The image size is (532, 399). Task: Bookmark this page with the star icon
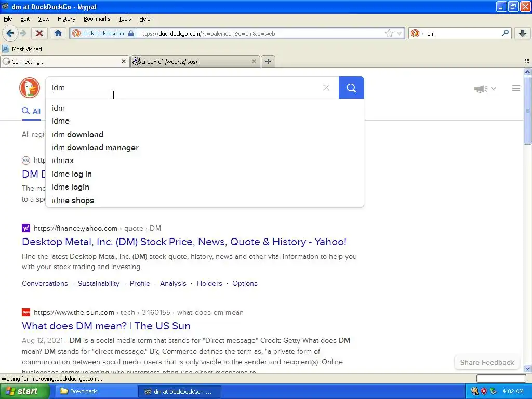[x=389, y=33]
